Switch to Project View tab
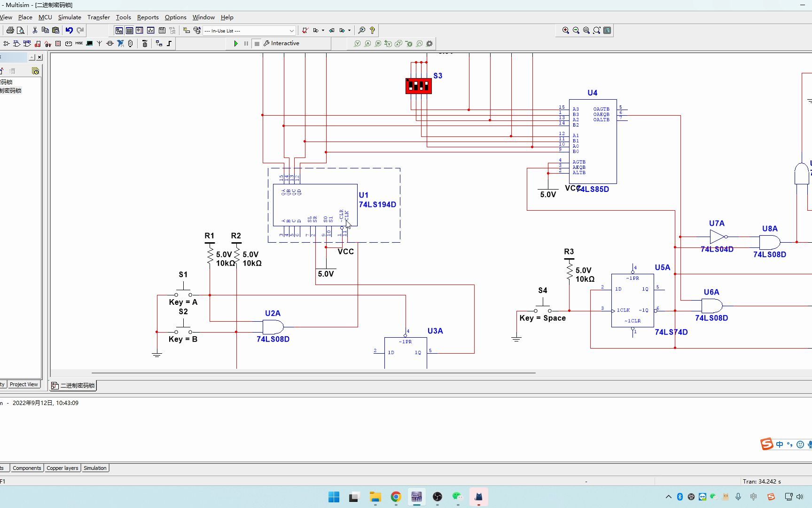The image size is (812, 508). (23, 384)
